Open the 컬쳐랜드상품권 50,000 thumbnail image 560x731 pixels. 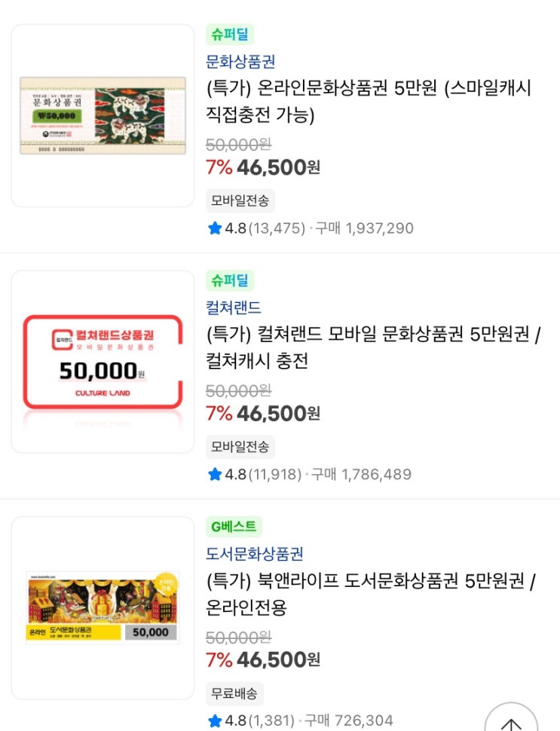point(103,362)
